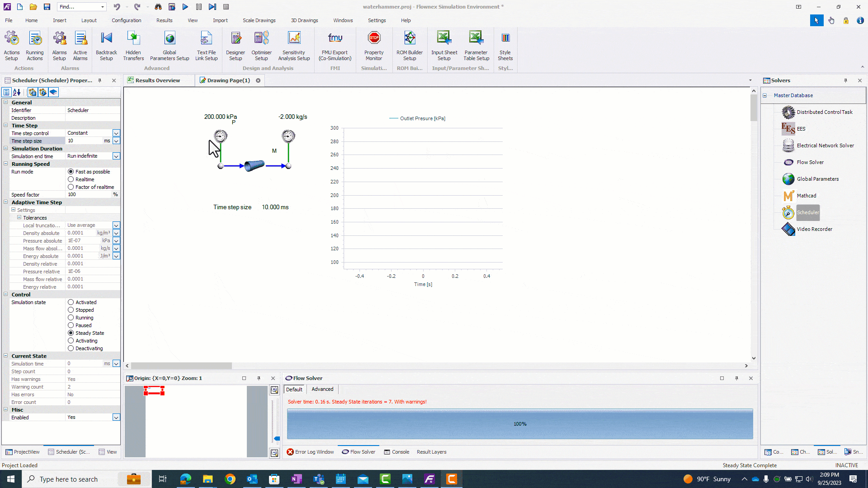
Task: Set simulation state to Running
Action: point(71,318)
